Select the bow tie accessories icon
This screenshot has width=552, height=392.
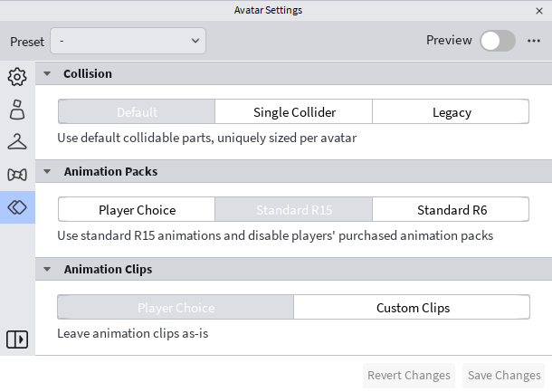click(x=17, y=175)
